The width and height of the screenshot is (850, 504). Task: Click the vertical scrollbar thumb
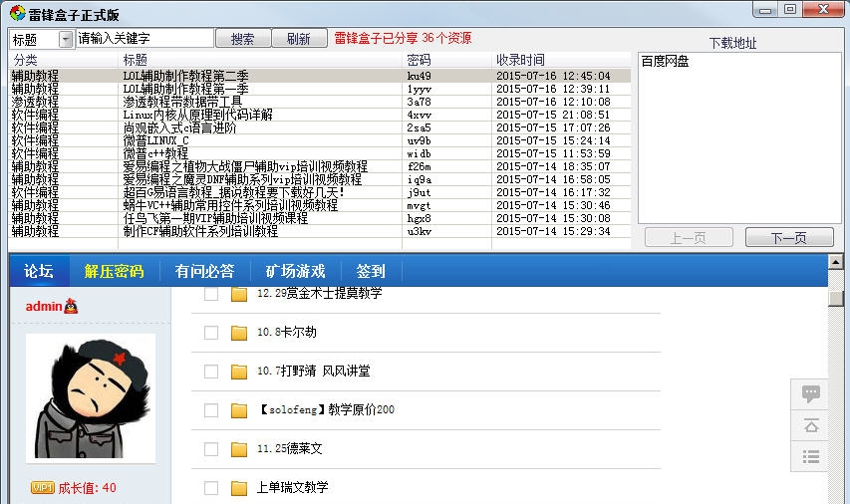point(835,299)
